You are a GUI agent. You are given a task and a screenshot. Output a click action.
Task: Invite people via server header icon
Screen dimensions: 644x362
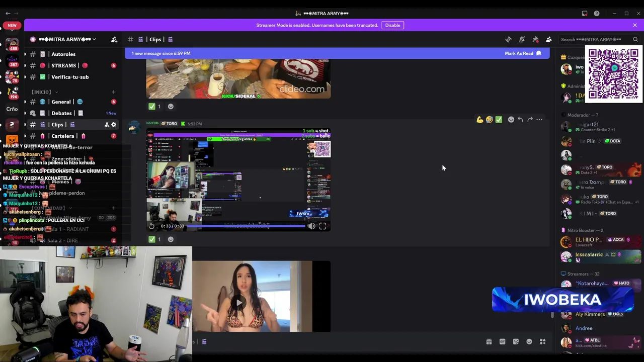click(x=114, y=39)
